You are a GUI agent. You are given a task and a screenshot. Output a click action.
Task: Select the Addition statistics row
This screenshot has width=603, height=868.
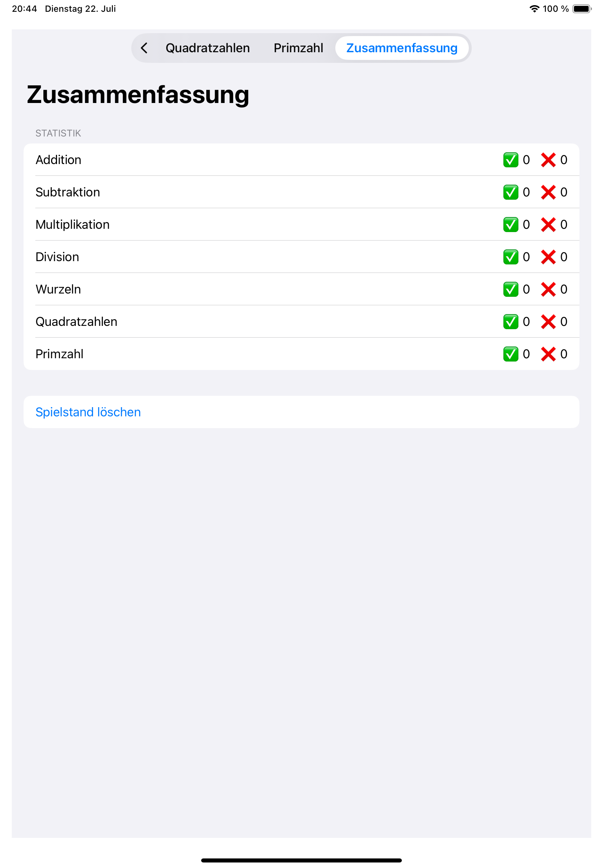point(264,160)
